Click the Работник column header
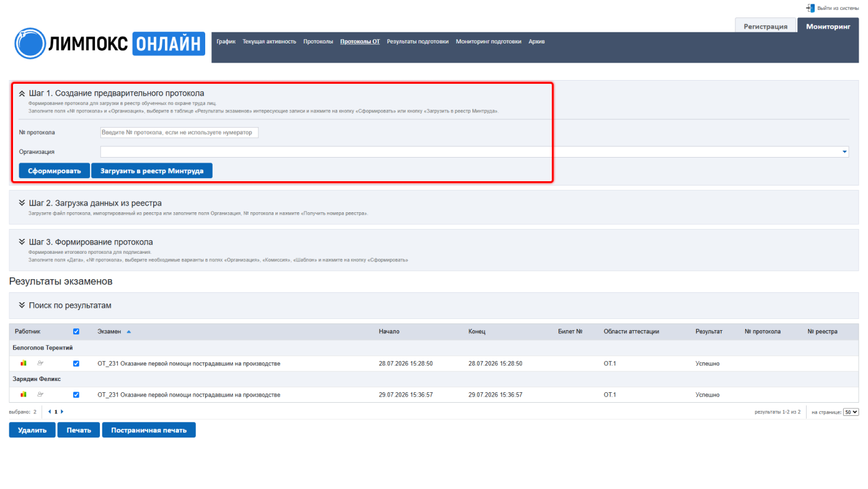The width and height of the screenshot is (868, 489). (x=28, y=331)
